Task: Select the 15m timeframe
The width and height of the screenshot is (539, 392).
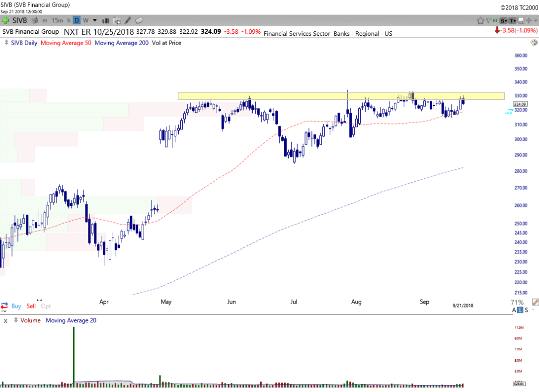Action: (58, 20)
